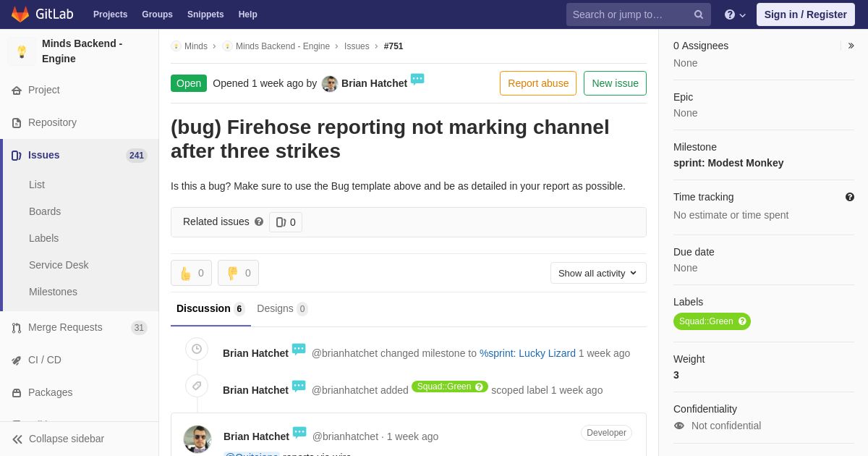
Task: Click the Issues breadcrumb link
Action: tap(357, 46)
